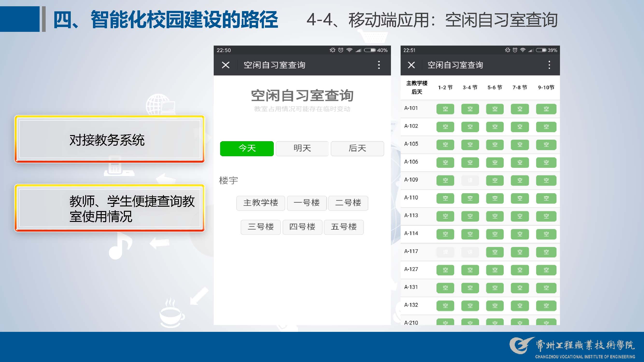
Task: Choose 主教学楼 building
Action: click(261, 203)
